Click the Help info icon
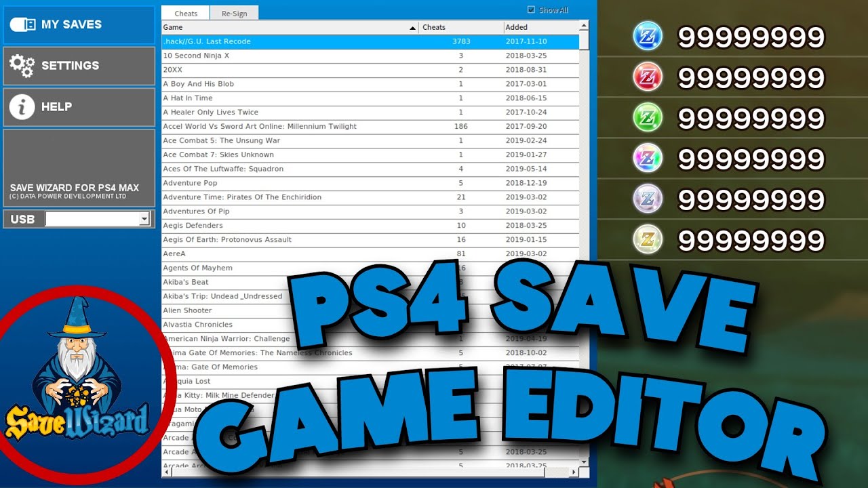Screen dimensions: 868x488 point(22,107)
